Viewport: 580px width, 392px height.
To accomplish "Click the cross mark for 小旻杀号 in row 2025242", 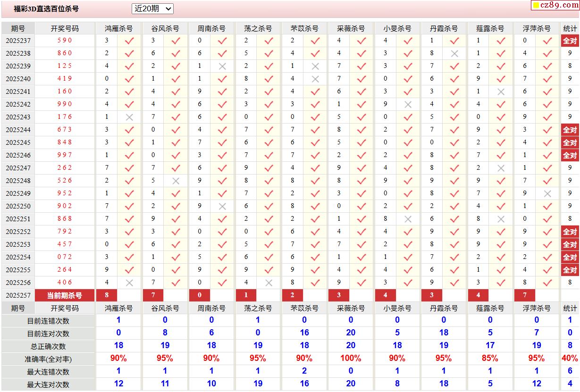I will (x=408, y=104).
